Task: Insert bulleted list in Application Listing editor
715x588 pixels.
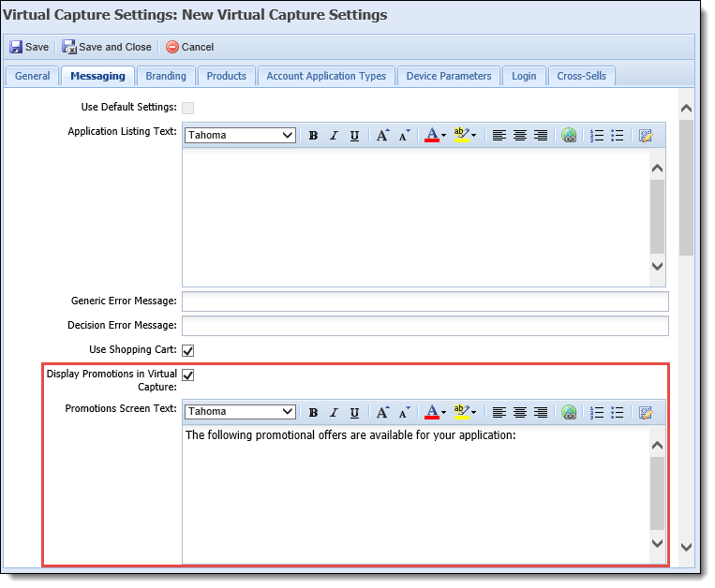Action: (x=617, y=135)
